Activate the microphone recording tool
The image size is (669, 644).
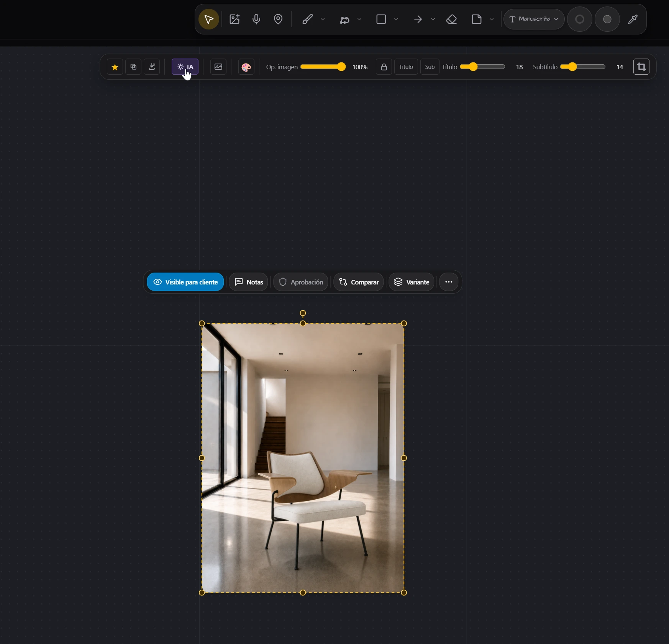[256, 19]
